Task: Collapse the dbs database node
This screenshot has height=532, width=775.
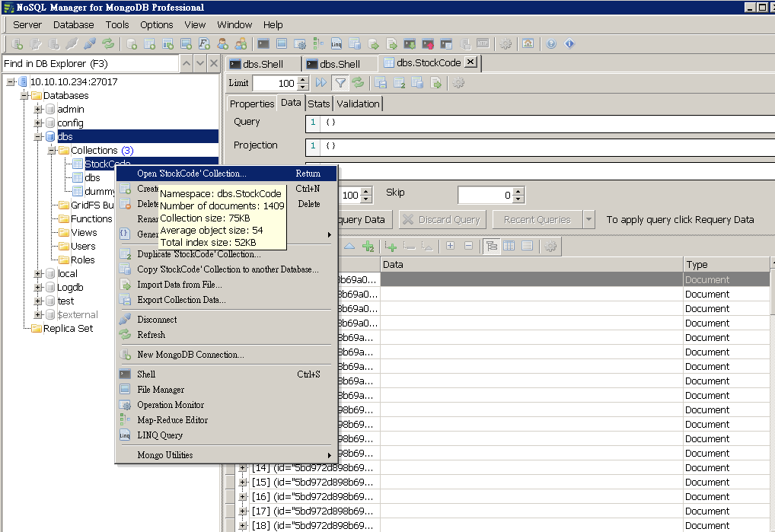Action: pyautogui.click(x=38, y=136)
